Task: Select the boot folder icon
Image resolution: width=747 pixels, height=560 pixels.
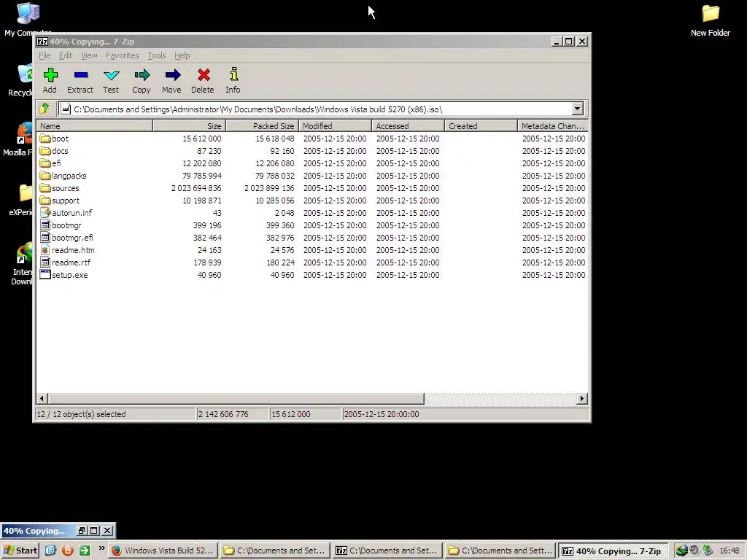Action: tap(45, 139)
